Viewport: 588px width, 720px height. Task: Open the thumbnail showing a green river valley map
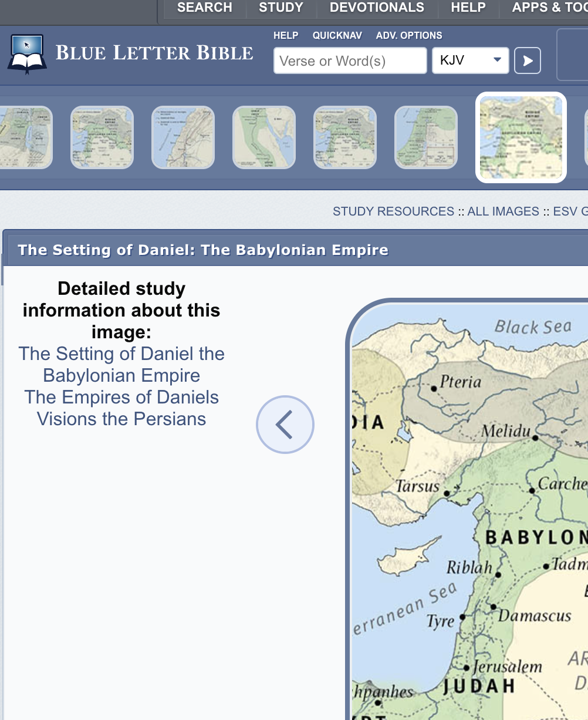click(264, 137)
